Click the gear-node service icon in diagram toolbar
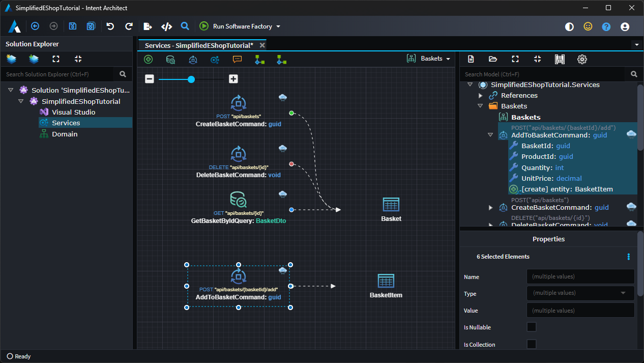This screenshot has height=363, width=644. tap(215, 59)
